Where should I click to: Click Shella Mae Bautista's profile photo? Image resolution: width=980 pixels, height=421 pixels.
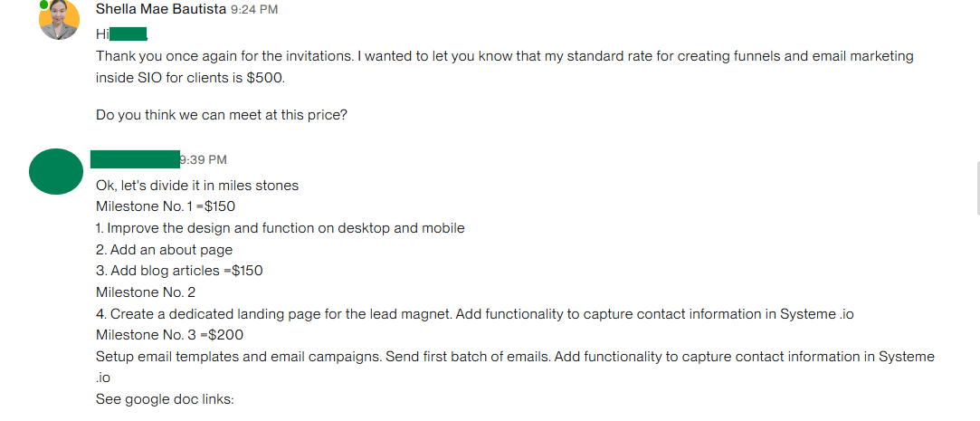tap(60, 20)
